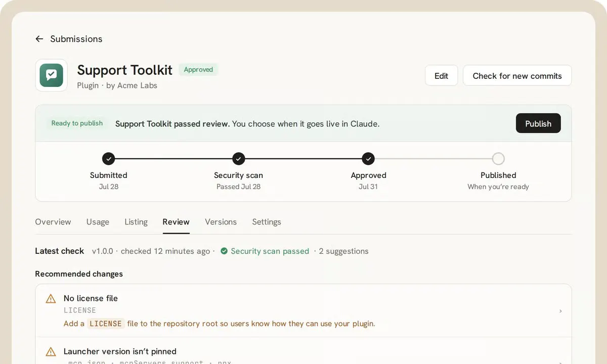The height and width of the screenshot is (364, 607).
Task: Click the back arrow next to Submissions
Action: point(39,39)
